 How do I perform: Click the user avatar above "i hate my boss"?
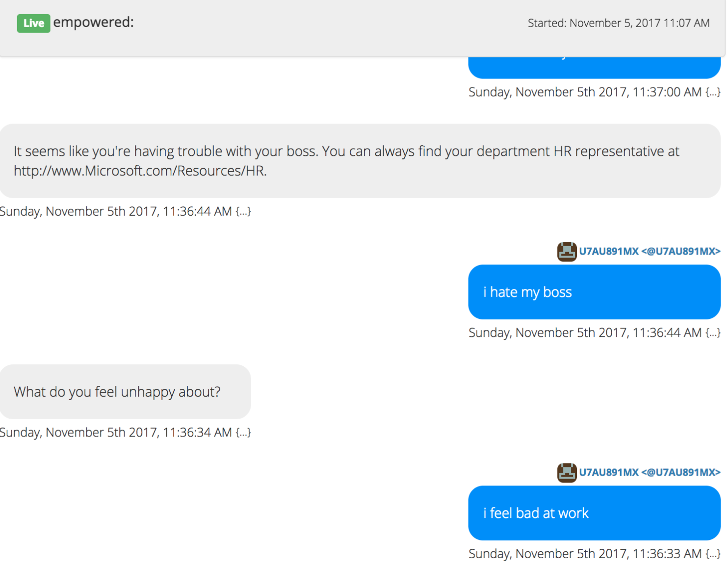click(567, 252)
